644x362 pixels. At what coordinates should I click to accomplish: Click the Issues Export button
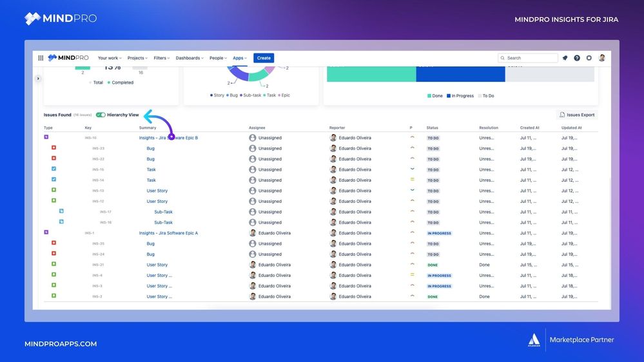coord(577,115)
